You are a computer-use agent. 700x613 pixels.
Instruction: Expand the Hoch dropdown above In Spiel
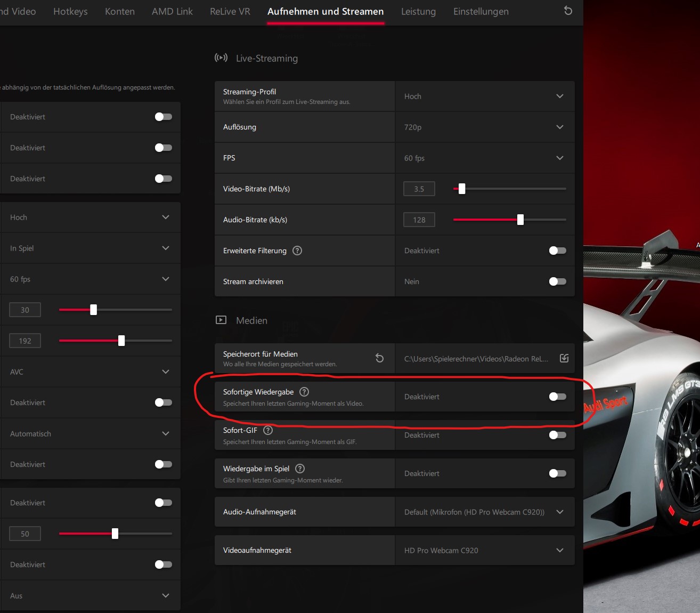[90, 217]
